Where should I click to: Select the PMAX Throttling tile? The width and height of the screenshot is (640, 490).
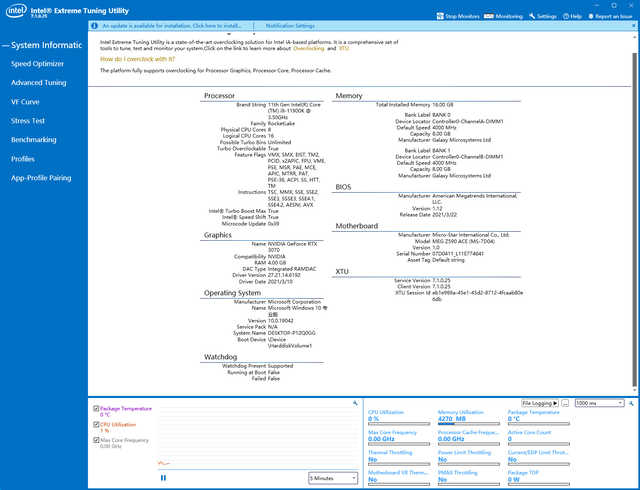(x=469, y=478)
